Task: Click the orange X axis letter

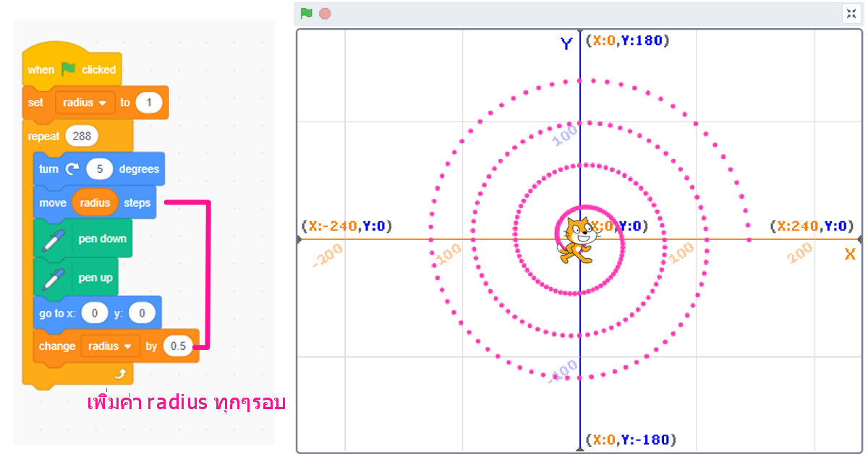Action: [850, 254]
